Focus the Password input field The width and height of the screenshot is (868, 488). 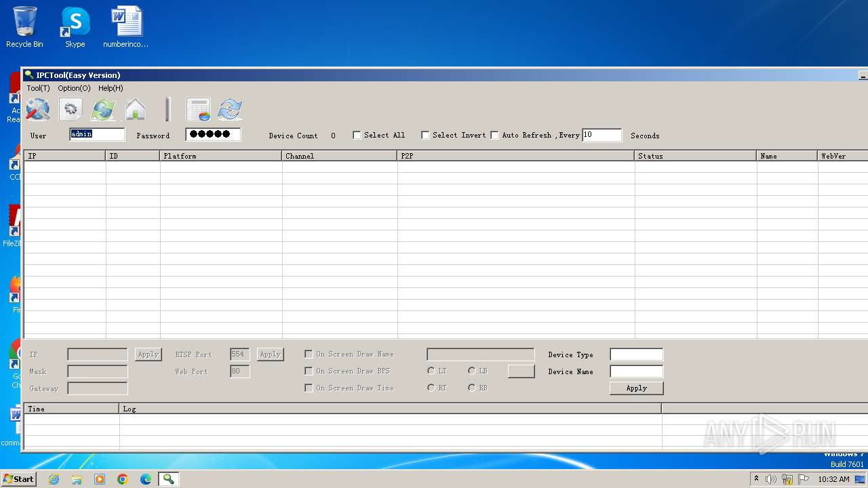point(213,134)
